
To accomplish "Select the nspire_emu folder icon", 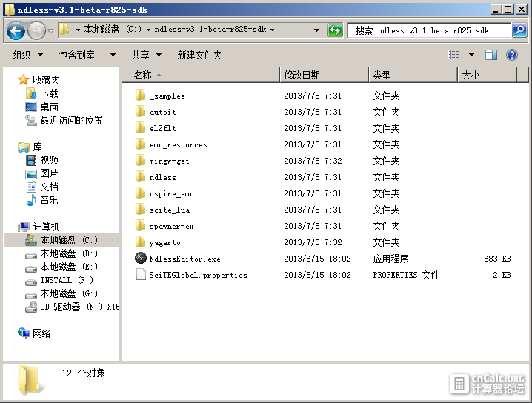I will pos(140,193).
